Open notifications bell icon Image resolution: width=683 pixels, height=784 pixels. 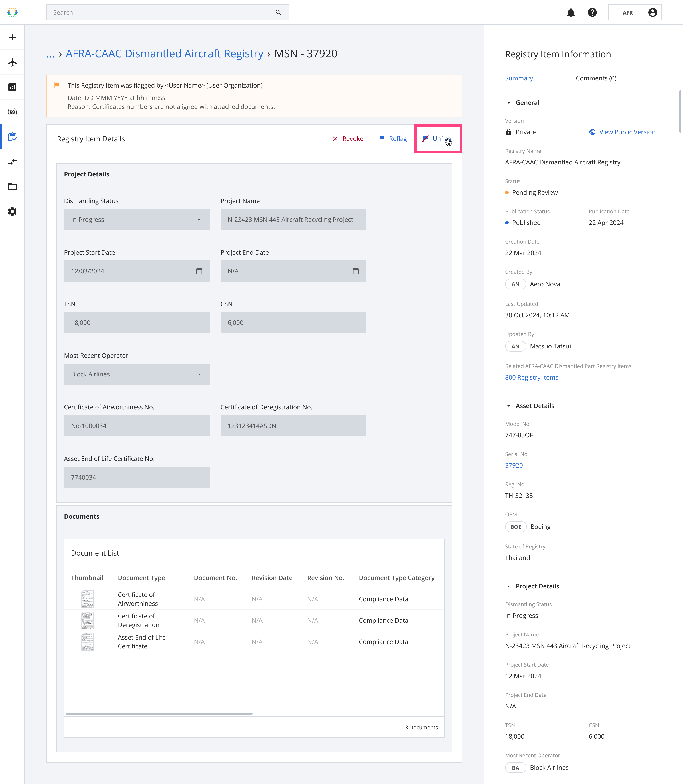tap(571, 13)
